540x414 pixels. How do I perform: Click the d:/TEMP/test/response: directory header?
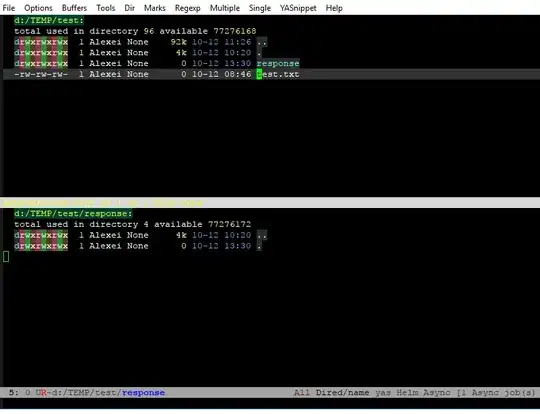click(73, 214)
